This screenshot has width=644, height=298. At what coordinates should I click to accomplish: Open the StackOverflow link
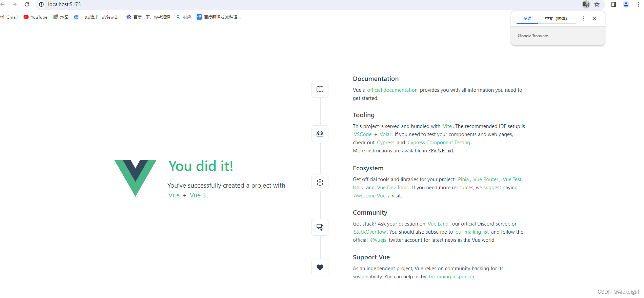370,232
